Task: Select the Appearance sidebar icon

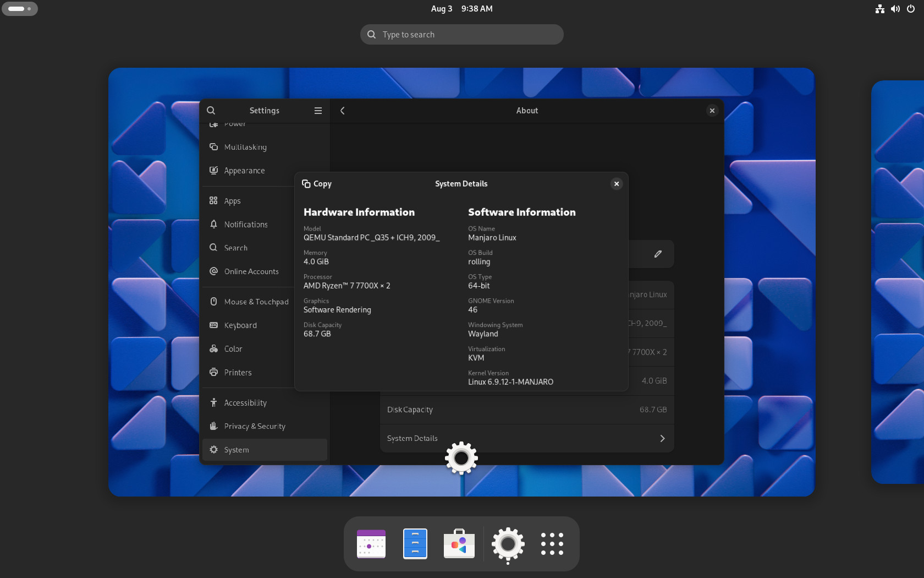Action: (x=213, y=171)
